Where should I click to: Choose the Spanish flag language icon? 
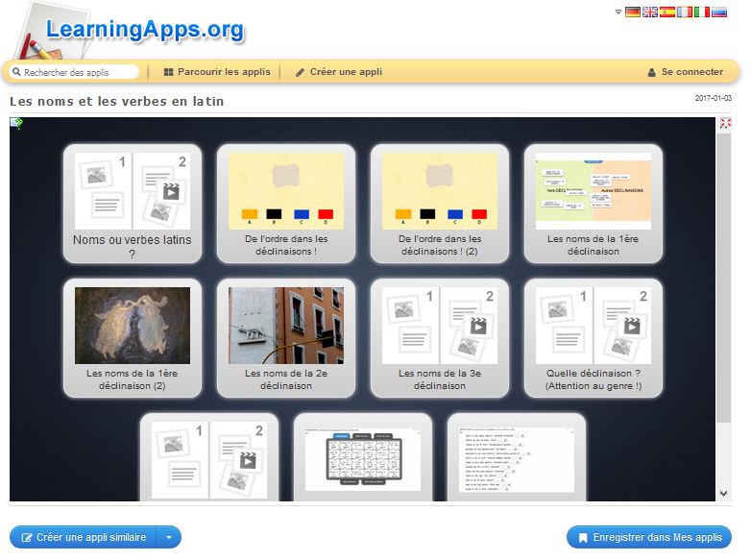click(x=667, y=12)
